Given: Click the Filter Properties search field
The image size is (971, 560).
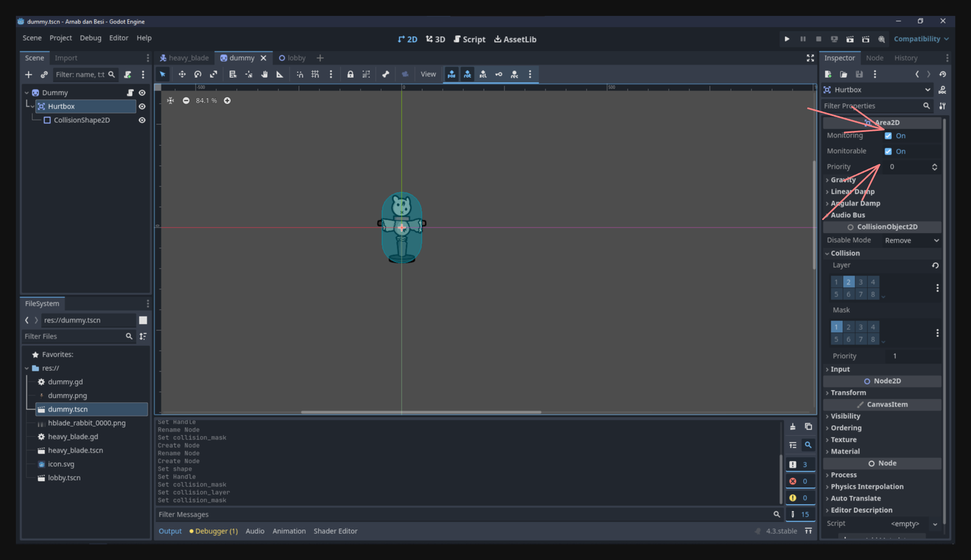Looking at the screenshot, I should (877, 106).
